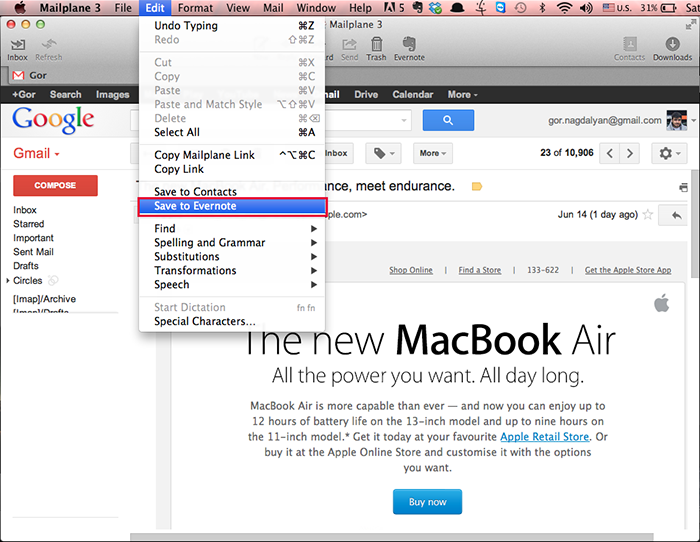Choose Special Characters…
Screen dimensions: 700x542
tap(232, 321)
